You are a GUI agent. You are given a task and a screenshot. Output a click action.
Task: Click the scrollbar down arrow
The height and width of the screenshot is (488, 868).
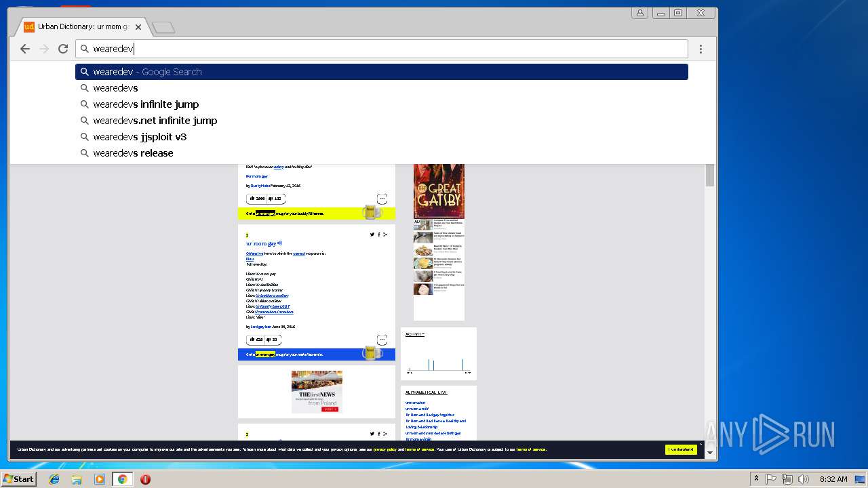pos(710,453)
